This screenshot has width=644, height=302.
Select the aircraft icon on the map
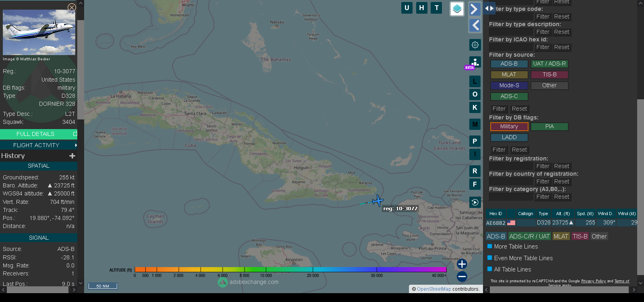[x=378, y=200]
